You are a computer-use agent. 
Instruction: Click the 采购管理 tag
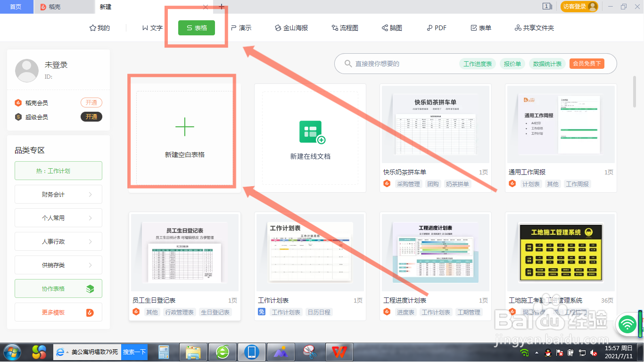click(408, 184)
